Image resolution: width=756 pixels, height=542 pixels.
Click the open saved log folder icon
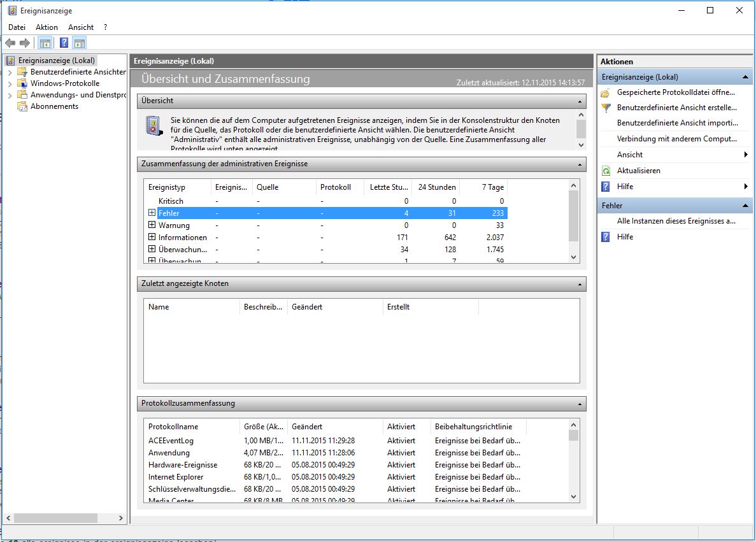(606, 92)
